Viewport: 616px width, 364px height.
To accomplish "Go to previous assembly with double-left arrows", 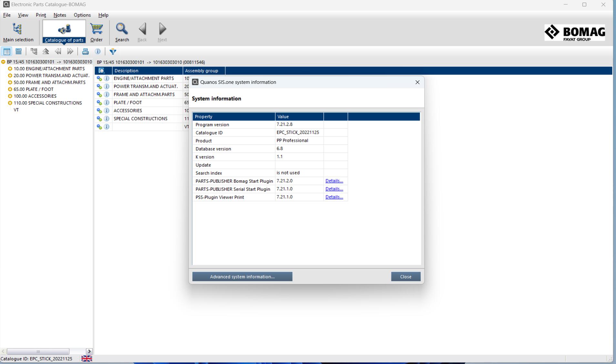I will pos(58,51).
